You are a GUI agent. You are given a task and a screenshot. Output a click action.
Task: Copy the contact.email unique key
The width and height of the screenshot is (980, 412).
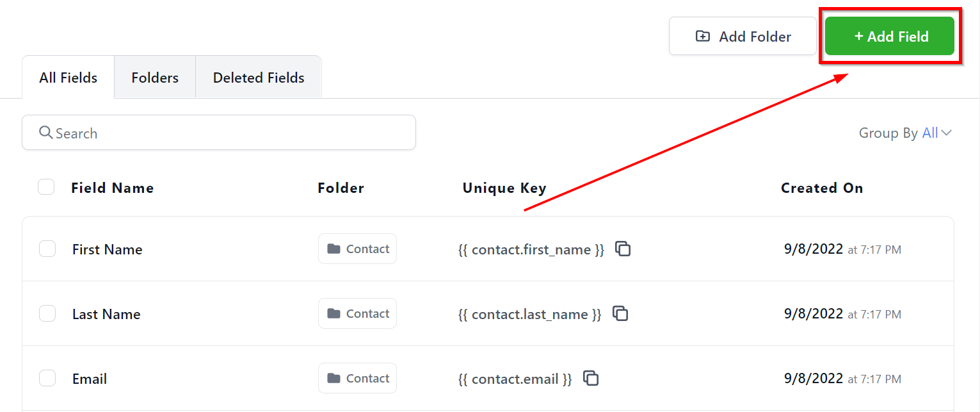(591, 378)
